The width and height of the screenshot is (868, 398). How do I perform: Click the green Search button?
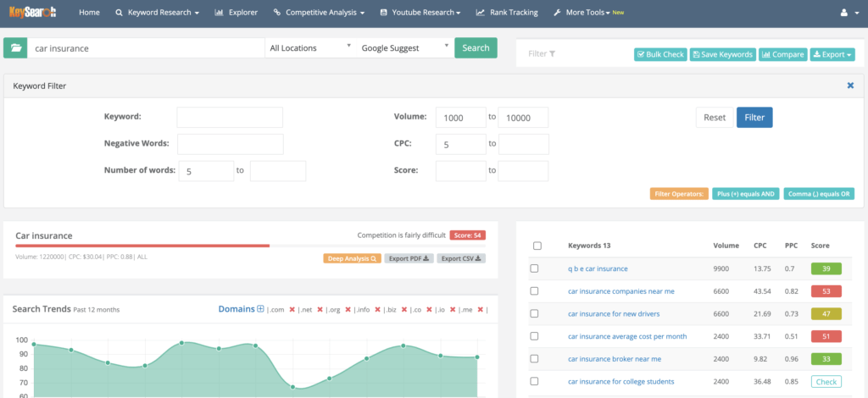[x=476, y=48]
